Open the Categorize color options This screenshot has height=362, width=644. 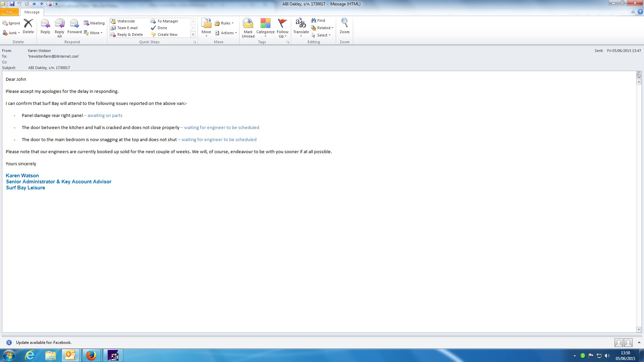pyautogui.click(x=265, y=27)
